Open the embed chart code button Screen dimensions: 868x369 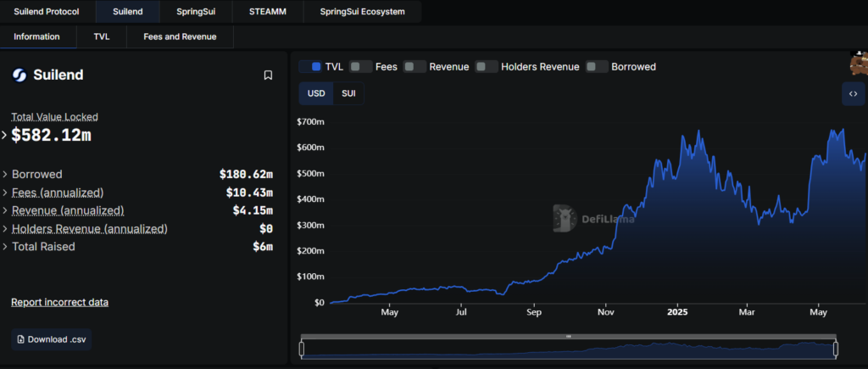pyautogui.click(x=853, y=93)
